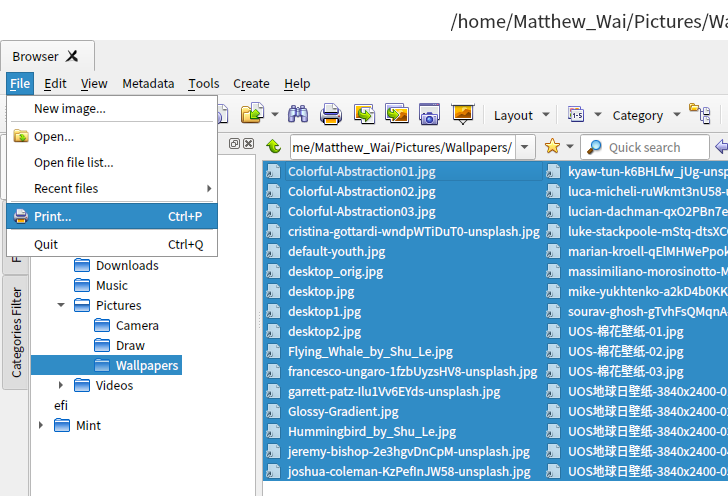Select the efi tree item
This screenshot has width=728, height=496.
point(61,405)
